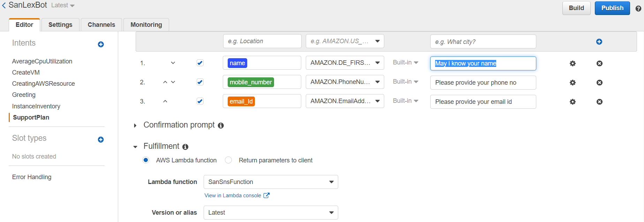
Task: Click Fulfillment info icon
Action: click(x=185, y=147)
